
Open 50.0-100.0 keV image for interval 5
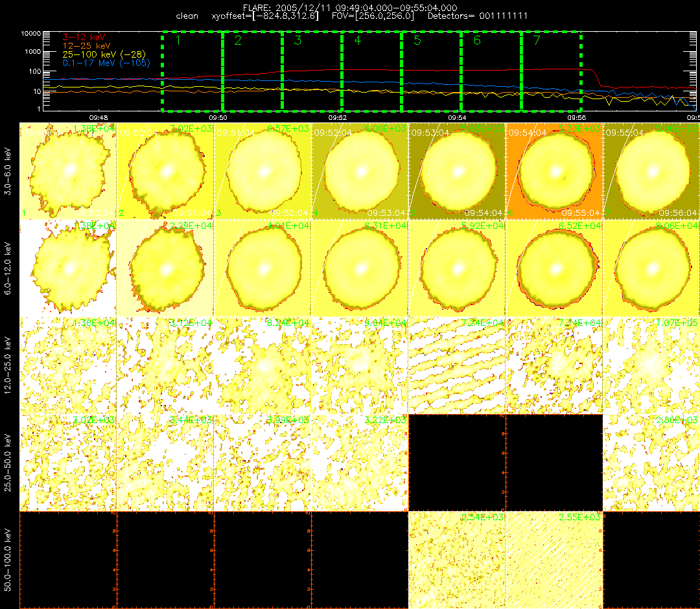coord(457,560)
